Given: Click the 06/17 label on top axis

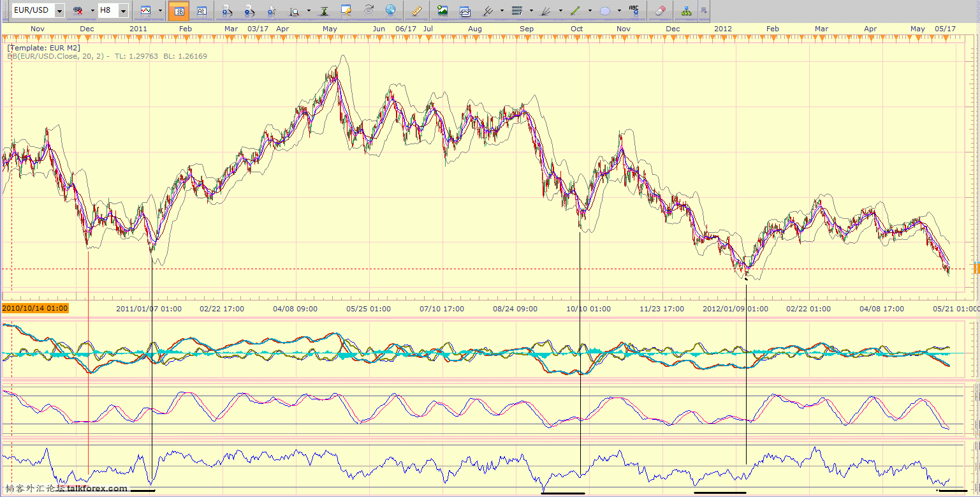Looking at the screenshot, I should (x=406, y=29).
